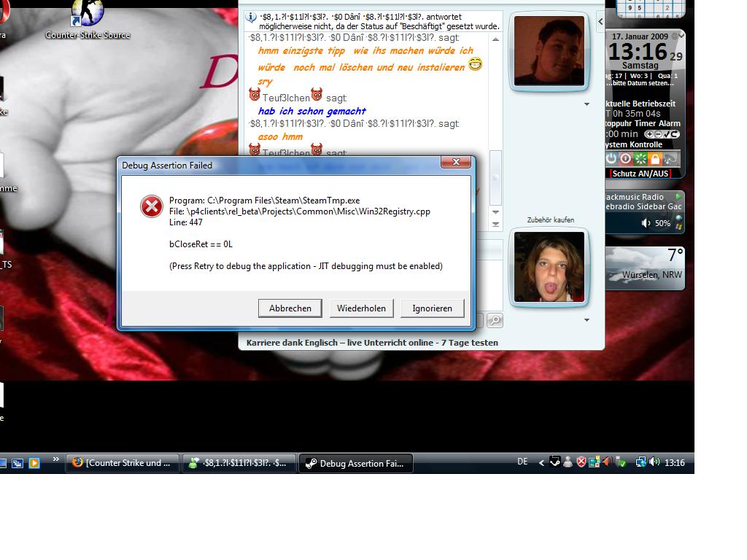The image size is (747, 560).
Task: Click the Wiederholen button
Action: point(361,308)
